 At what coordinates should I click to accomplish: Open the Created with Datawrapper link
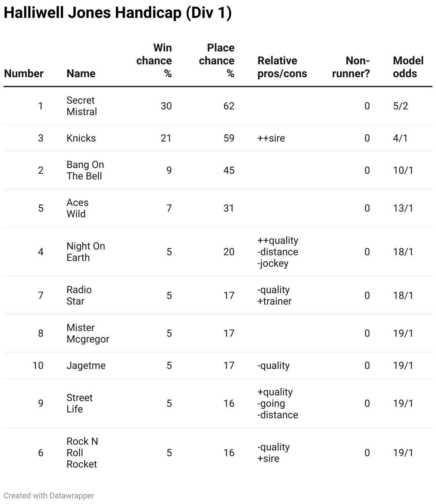49,495
